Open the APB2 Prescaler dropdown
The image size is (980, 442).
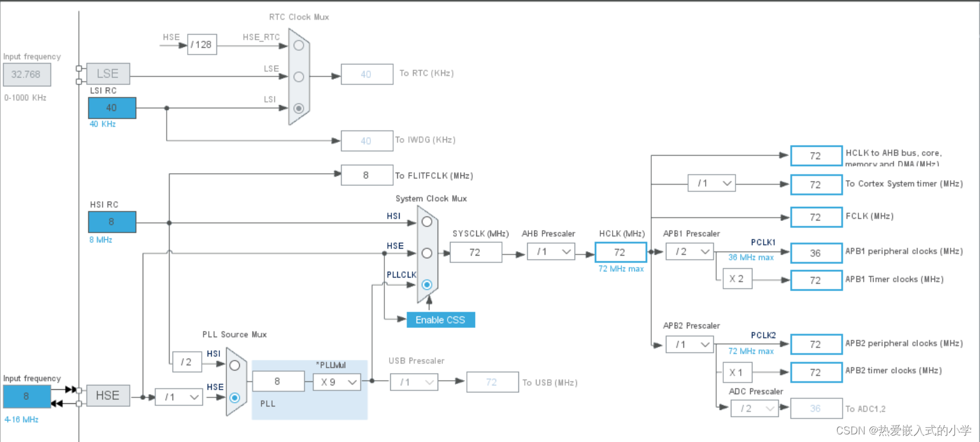click(690, 344)
